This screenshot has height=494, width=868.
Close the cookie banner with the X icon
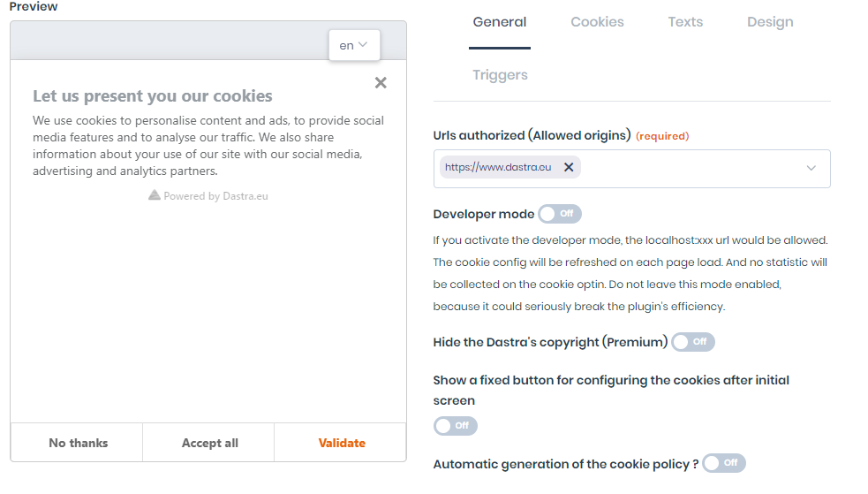point(381,83)
